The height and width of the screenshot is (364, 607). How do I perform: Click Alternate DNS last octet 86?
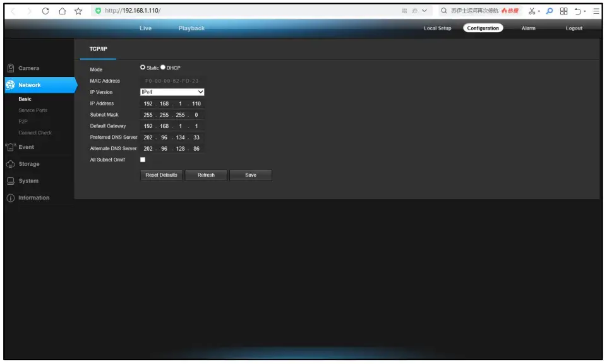(x=196, y=148)
